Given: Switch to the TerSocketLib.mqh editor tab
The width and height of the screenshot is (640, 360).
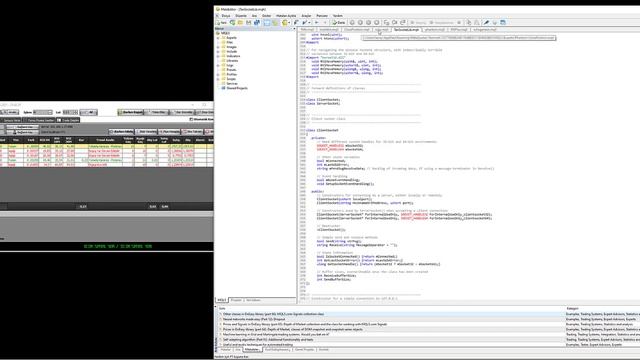Looking at the screenshot, I should (x=407, y=30).
